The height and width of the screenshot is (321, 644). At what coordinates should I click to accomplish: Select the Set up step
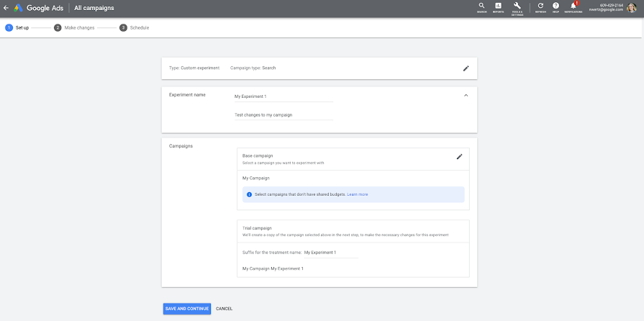click(17, 27)
